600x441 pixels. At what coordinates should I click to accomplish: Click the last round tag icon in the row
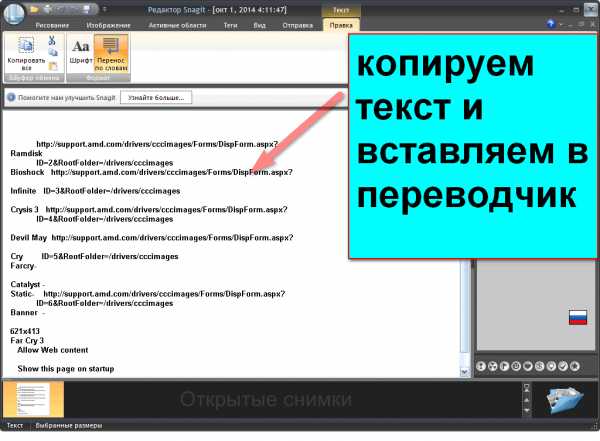tap(575, 366)
